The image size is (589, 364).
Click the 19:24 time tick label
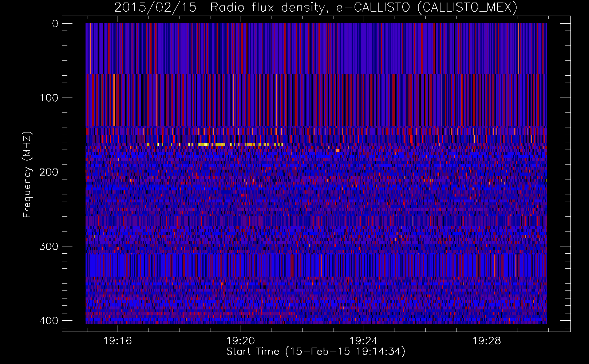coord(364,341)
